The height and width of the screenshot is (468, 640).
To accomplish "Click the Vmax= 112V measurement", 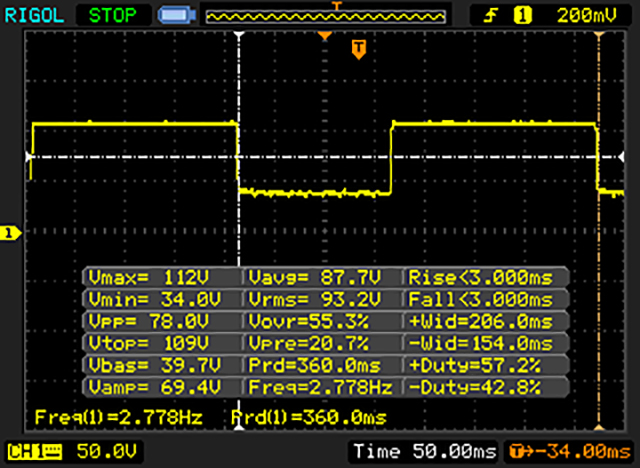I will pyautogui.click(x=149, y=278).
